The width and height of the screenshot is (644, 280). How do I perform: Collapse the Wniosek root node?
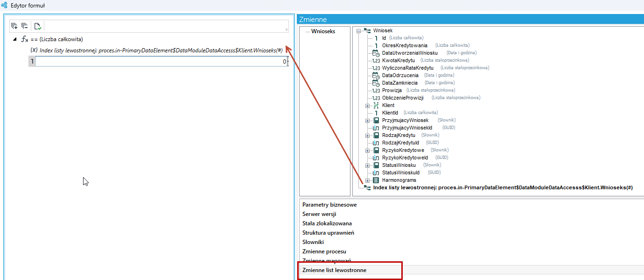pyautogui.click(x=358, y=30)
